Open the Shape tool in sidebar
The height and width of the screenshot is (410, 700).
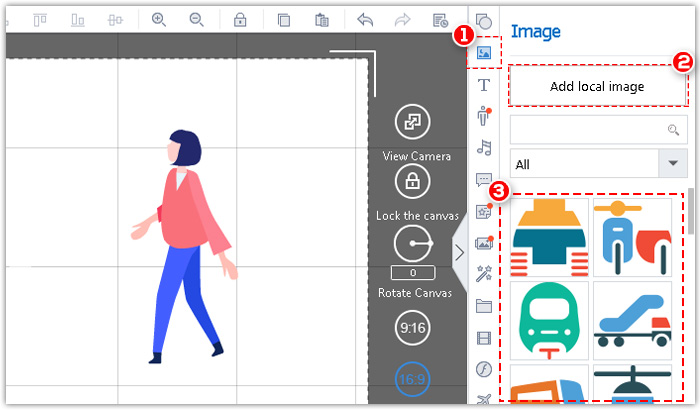(483, 21)
